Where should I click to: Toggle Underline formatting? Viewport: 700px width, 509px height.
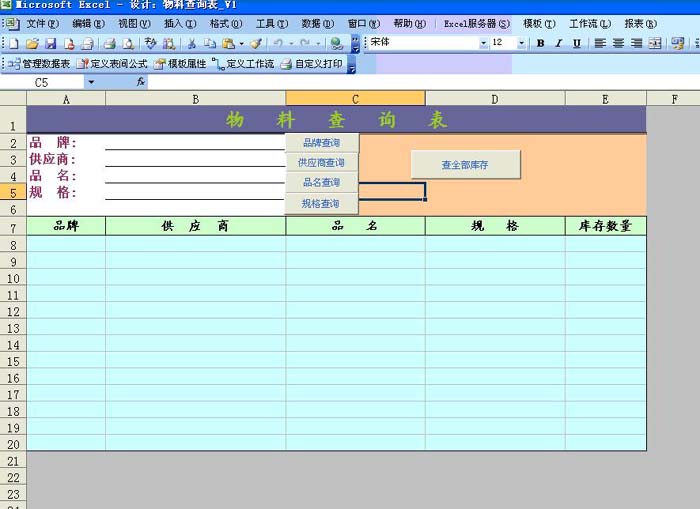coord(577,43)
